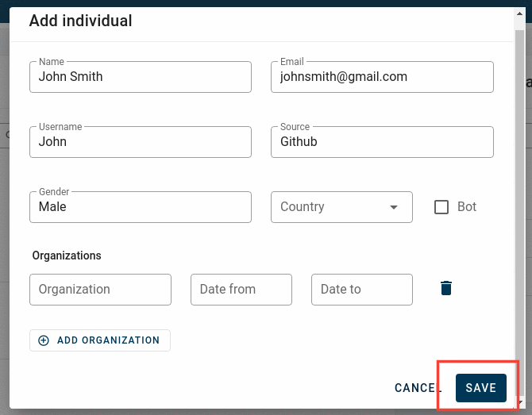Click into the Username field
The height and width of the screenshot is (415, 532).
(141, 142)
